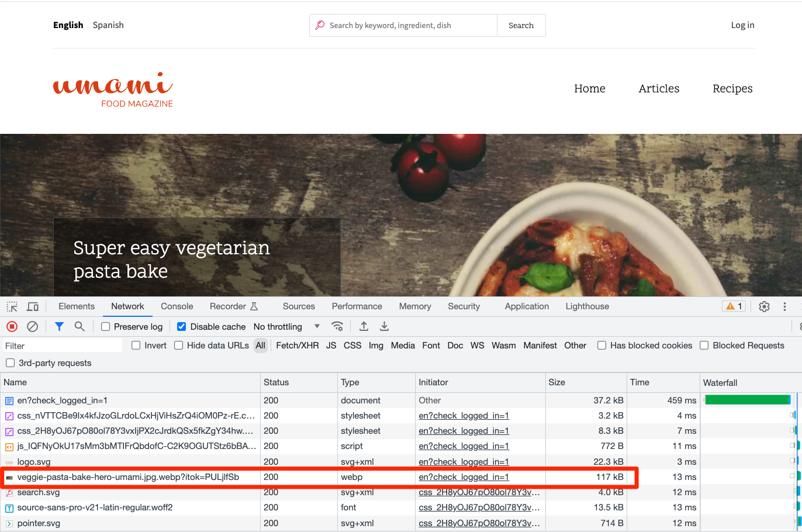The height and width of the screenshot is (532, 802).
Task: Clear the network log
Action: point(33,326)
